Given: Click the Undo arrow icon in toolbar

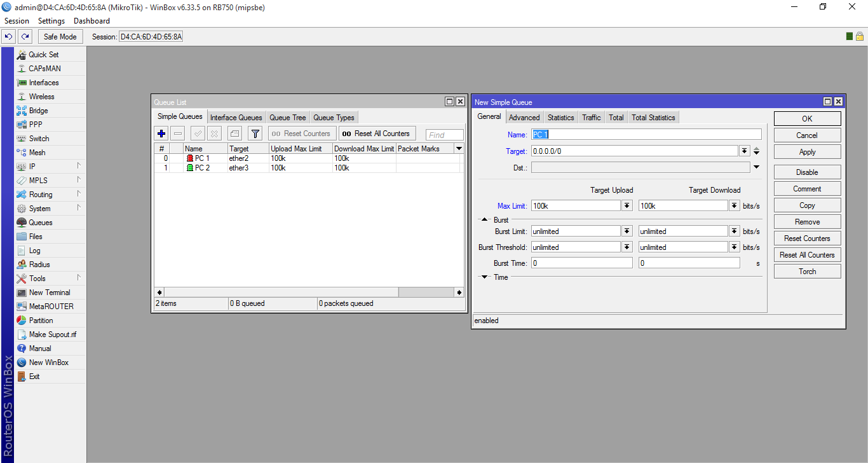Looking at the screenshot, I should 9,37.
